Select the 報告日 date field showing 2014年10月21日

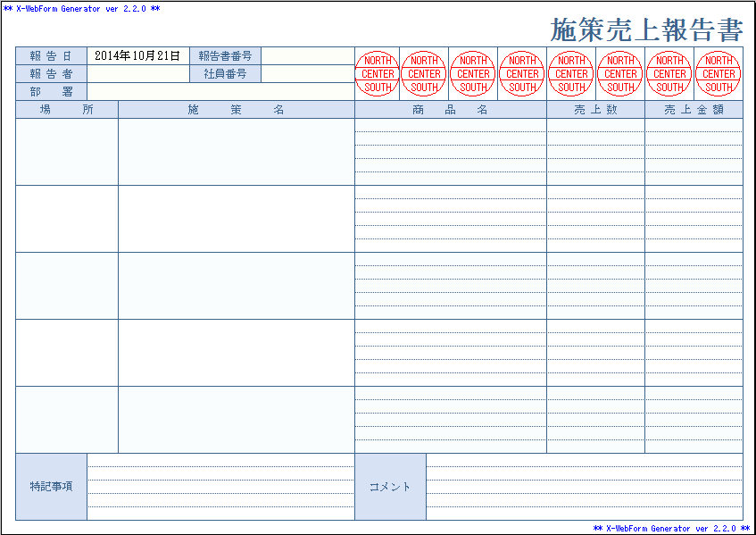click(x=137, y=55)
